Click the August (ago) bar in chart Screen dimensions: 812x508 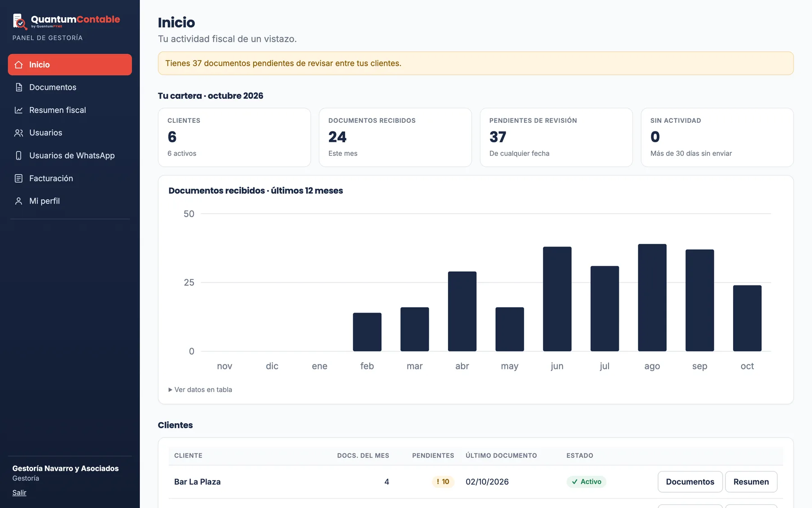(x=652, y=298)
